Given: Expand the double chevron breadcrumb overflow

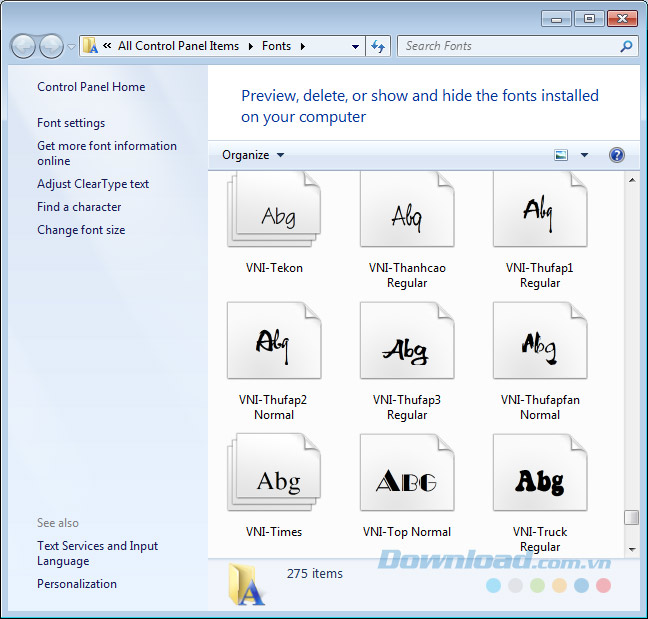Looking at the screenshot, I should 107,45.
